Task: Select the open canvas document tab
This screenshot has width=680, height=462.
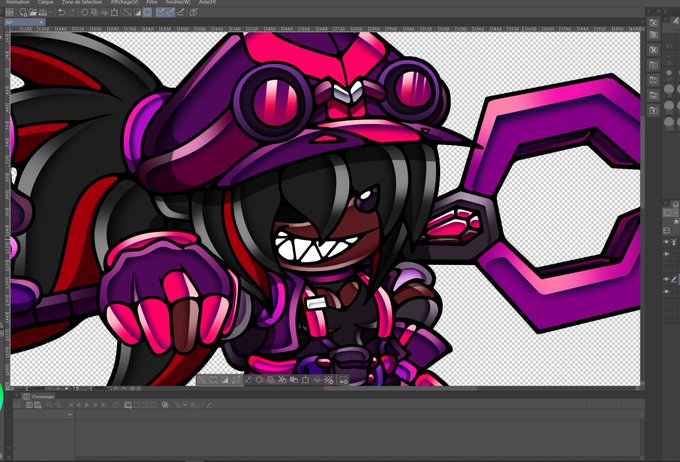Action: click(x=25, y=22)
